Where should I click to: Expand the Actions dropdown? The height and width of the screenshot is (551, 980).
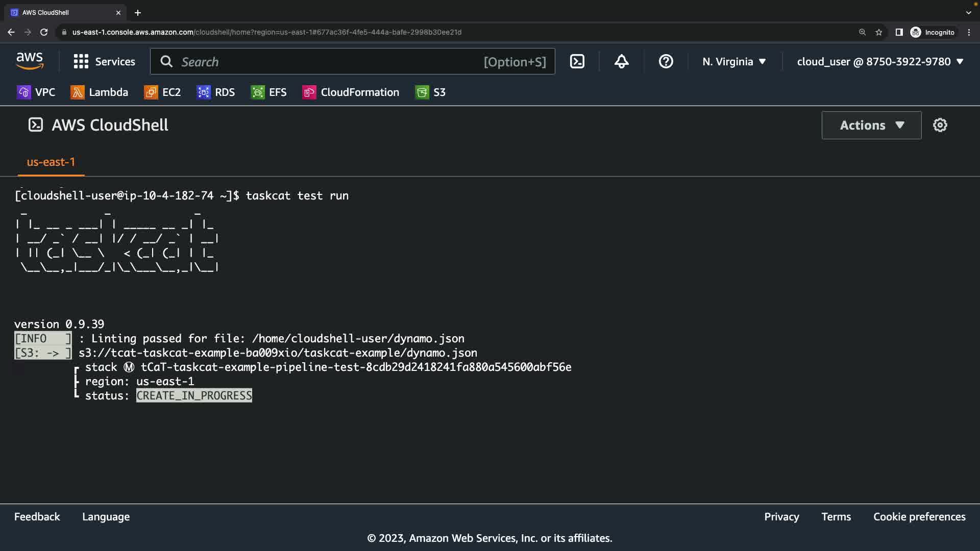pos(871,125)
